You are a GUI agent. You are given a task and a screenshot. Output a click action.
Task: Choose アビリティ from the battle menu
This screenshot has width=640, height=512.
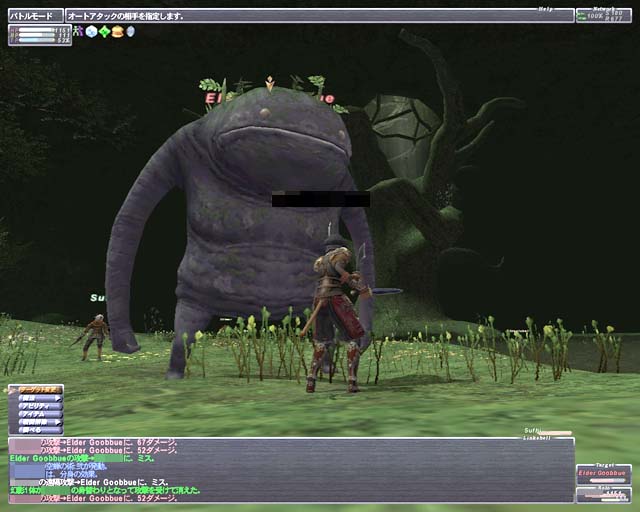(40, 406)
